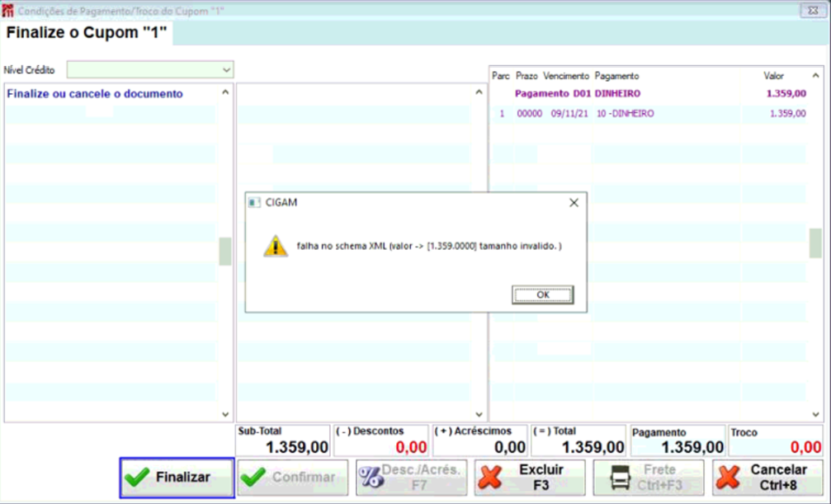
Task: Click the green checkmark icon on Confirmar
Action: [253, 477]
